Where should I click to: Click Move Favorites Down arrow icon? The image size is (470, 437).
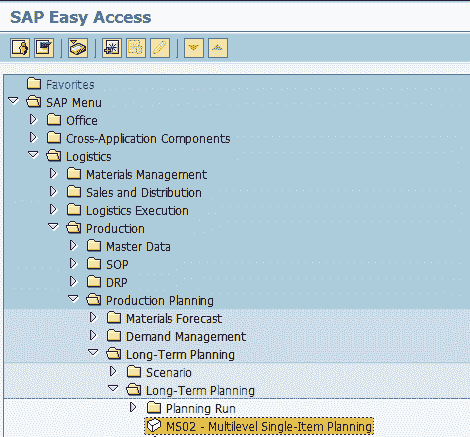194,48
